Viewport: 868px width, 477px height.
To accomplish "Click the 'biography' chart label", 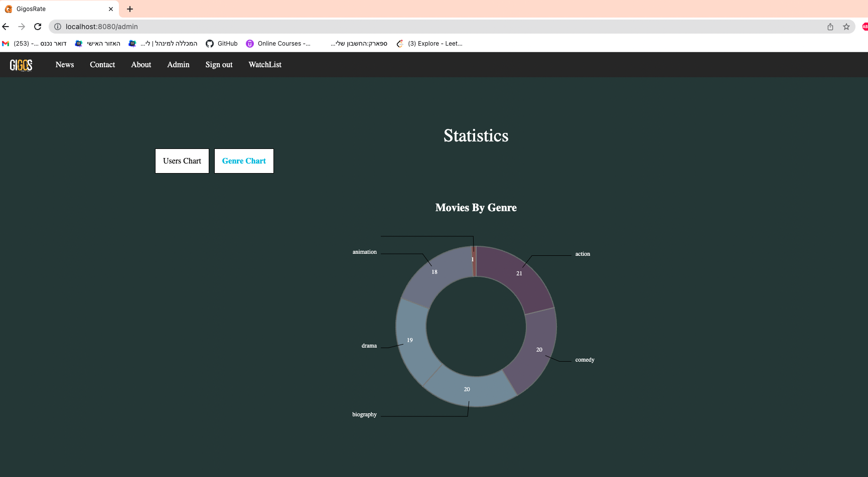I will click(x=364, y=415).
